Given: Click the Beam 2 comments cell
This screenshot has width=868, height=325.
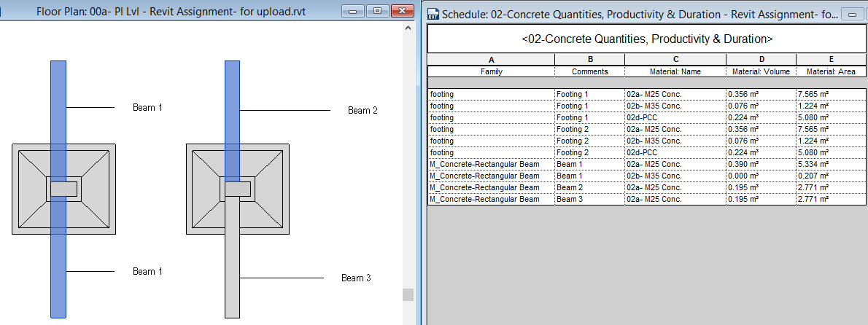Looking at the screenshot, I should (x=590, y=187).
